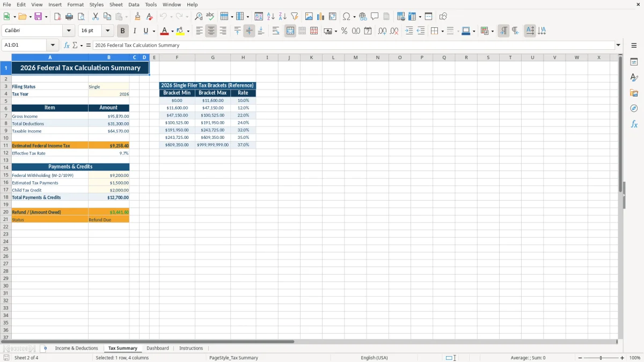644x362 pixels.
Task: Open background color dropdown arrow
Action: [188, 31]
